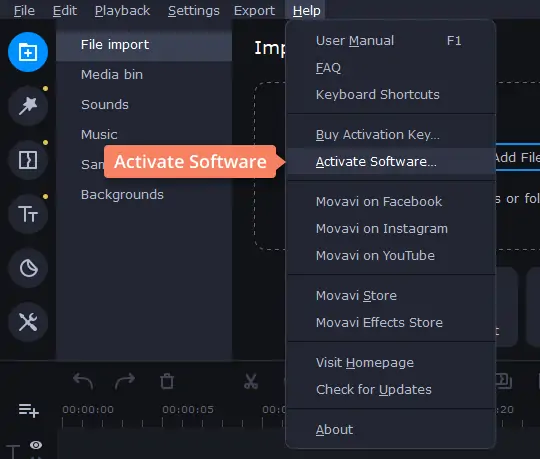Open Movavi on YouTube entry
This screenshot has height=459, width=540.
(x=391, y=255)
